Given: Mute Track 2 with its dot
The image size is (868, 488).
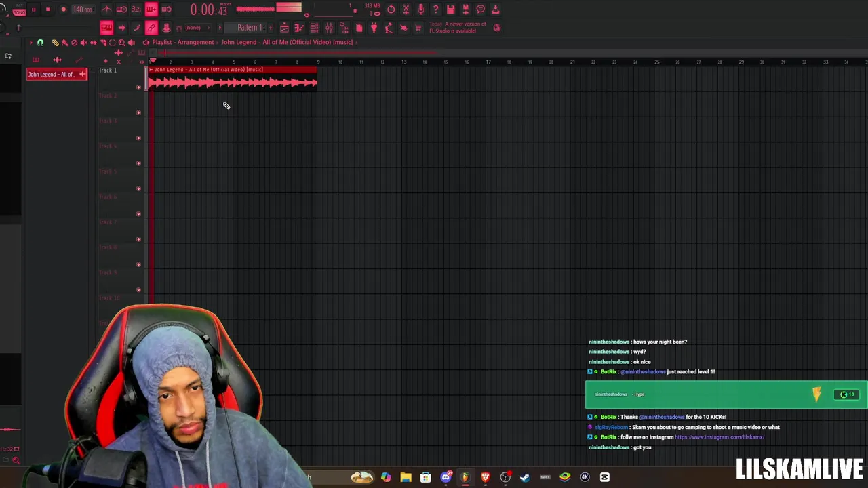Looking at the screenshot, I should point(138,112).
